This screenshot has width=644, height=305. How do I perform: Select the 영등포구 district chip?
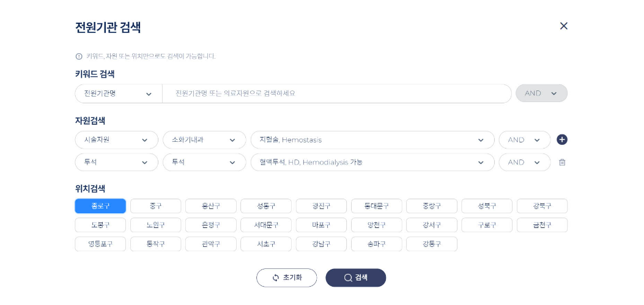coord(100,244)
